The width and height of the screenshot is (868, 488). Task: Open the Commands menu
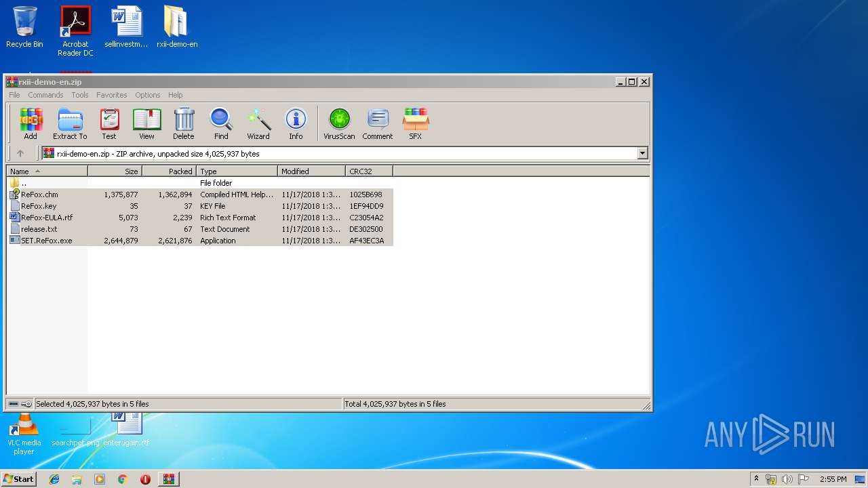45,95
